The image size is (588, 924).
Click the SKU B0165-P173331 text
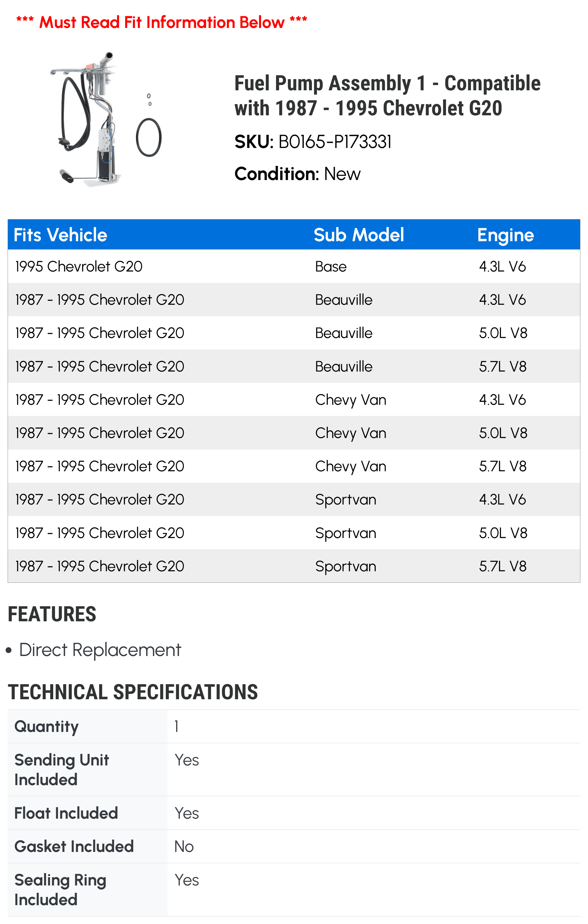313,141
